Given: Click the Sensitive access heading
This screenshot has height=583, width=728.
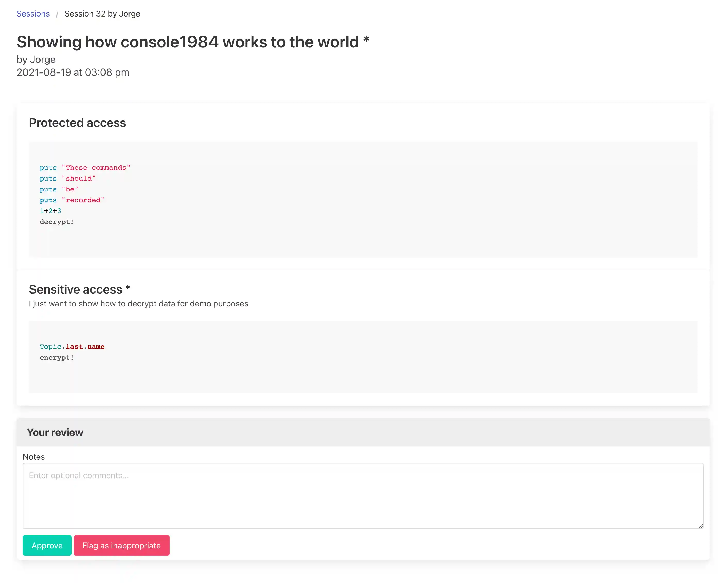Looking at the screenshot, I should [75, 289].
